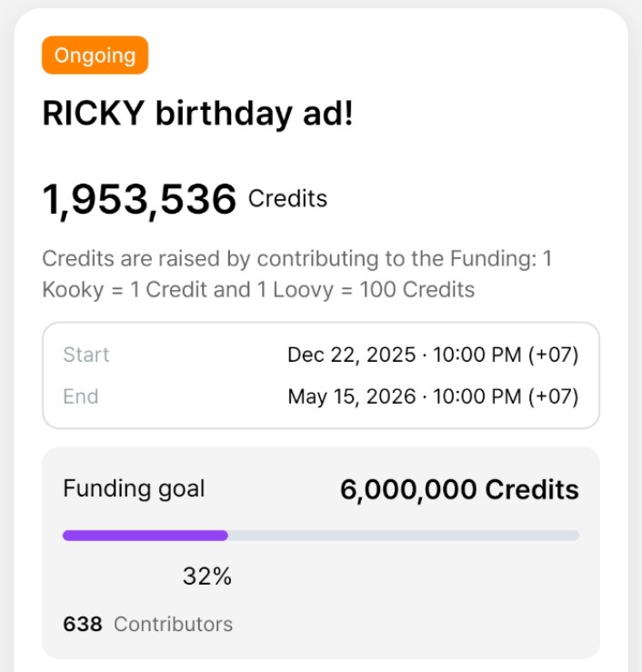The height and width of the screenshot is (672, 642).
Task: Click the Funding goal label
Action: [x=134, y=488]
